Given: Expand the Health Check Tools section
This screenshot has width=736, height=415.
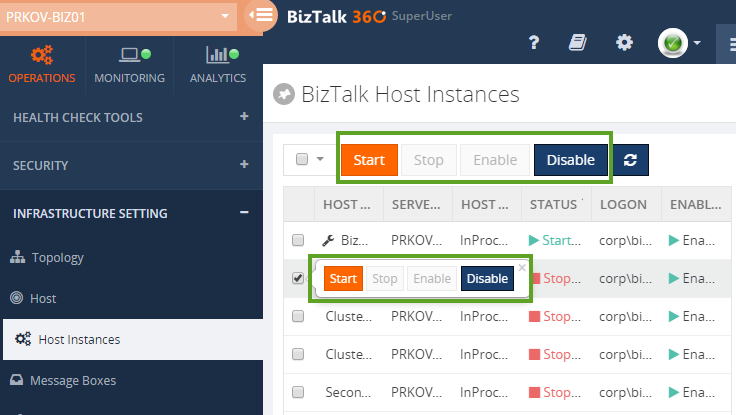Looking at the screenshot, I should pyautogui.click(x=131, y=117).
